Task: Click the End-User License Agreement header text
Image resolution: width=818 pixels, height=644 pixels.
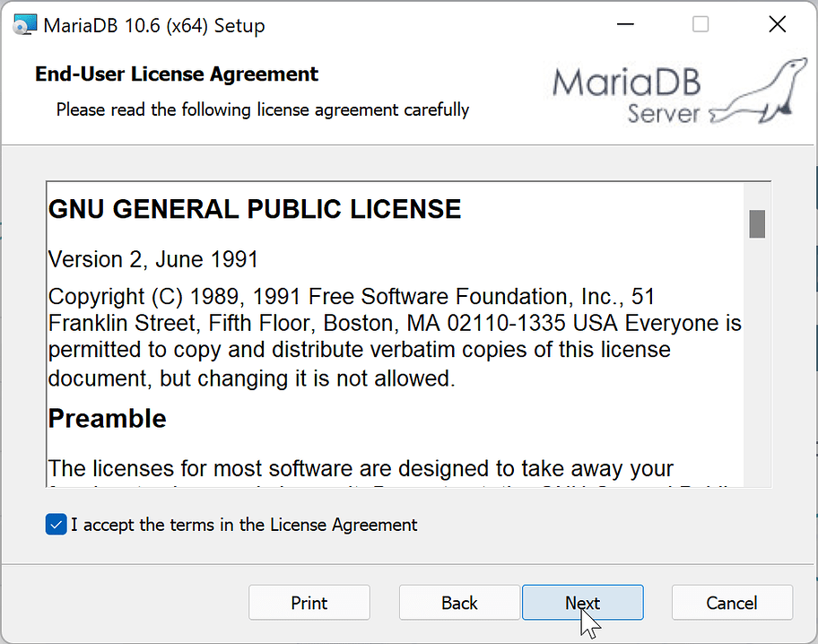Action: (175, 74)
